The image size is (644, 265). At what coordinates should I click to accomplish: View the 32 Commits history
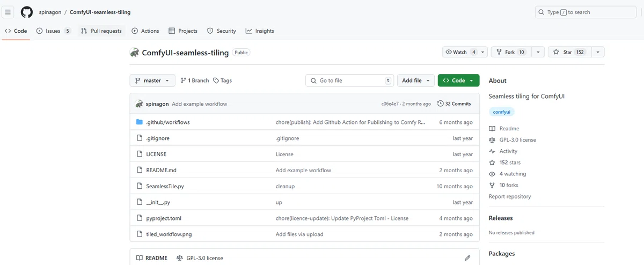tap(454, 104)
